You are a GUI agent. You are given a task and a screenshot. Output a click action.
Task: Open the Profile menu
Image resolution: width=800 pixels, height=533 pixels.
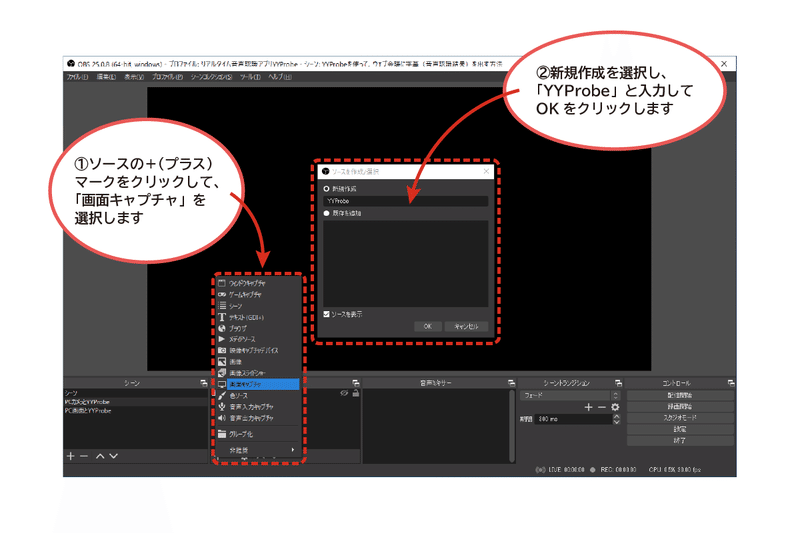[x=167, y=77]
